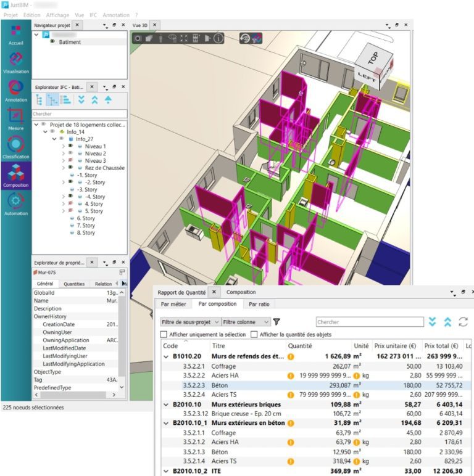The height and width of the screenshot is (476, 474).
Task: Click the filter funnel icon in report
Action: [x=276, y=321]
